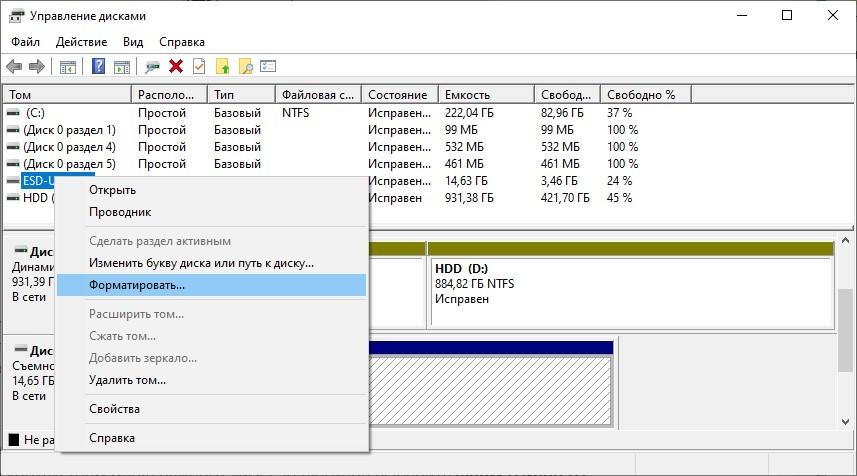Sort by the Свобод... column header

click(567, 95)
